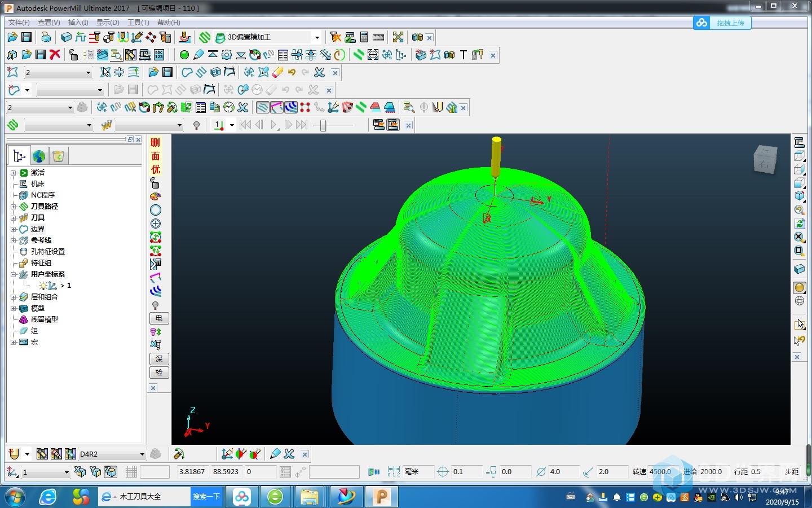Click the paint palette icon in vertical toolbar
Screen dimensions: 812x508
pos(156,196)
